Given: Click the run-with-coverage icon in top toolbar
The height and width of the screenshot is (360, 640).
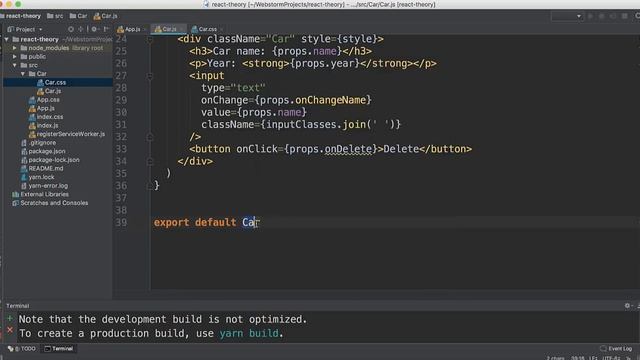Looking at the screenshot, I should pos(613,16).
